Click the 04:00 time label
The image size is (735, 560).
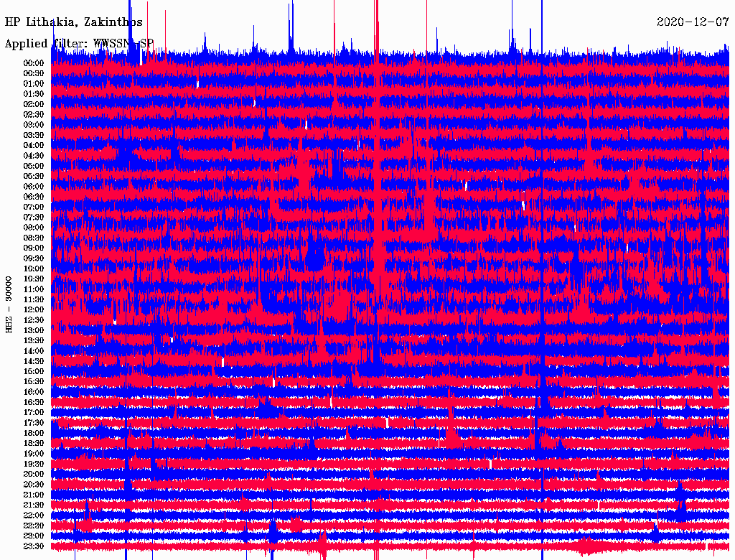34,146
